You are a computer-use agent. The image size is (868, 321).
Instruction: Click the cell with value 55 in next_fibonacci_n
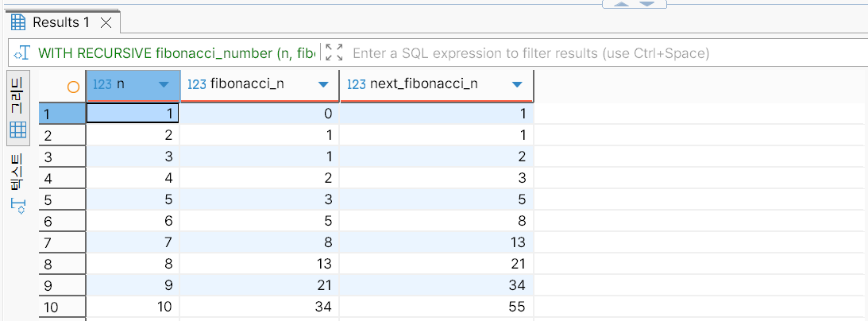436,306
